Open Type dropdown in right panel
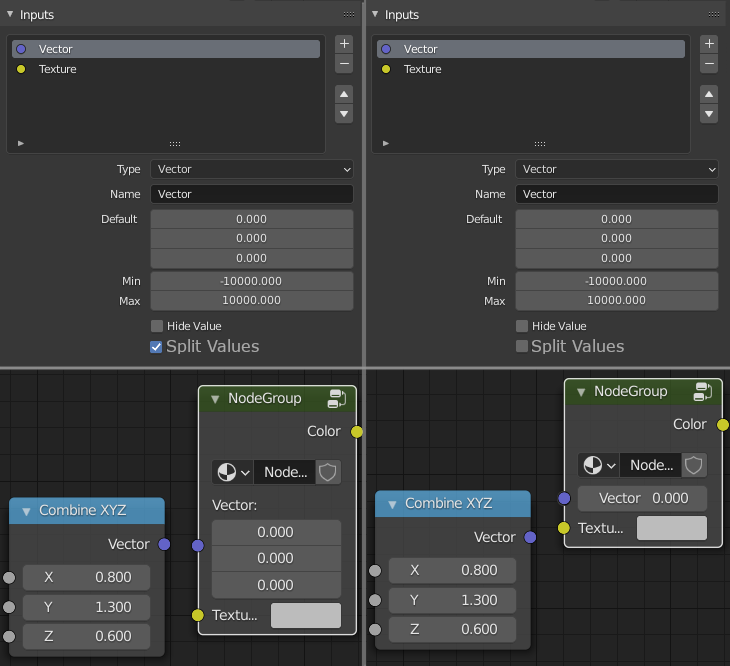Screen dimensions: 730x666 tap(617, 169)
